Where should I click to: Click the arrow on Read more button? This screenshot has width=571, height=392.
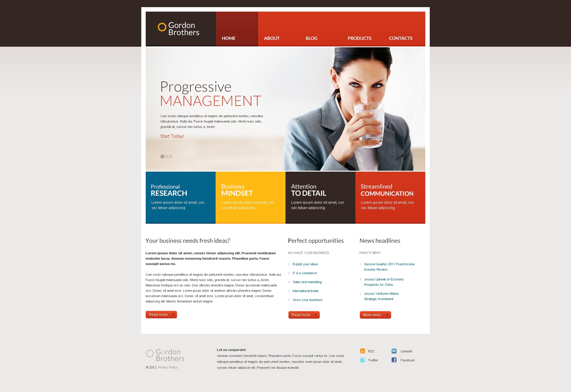173,315
